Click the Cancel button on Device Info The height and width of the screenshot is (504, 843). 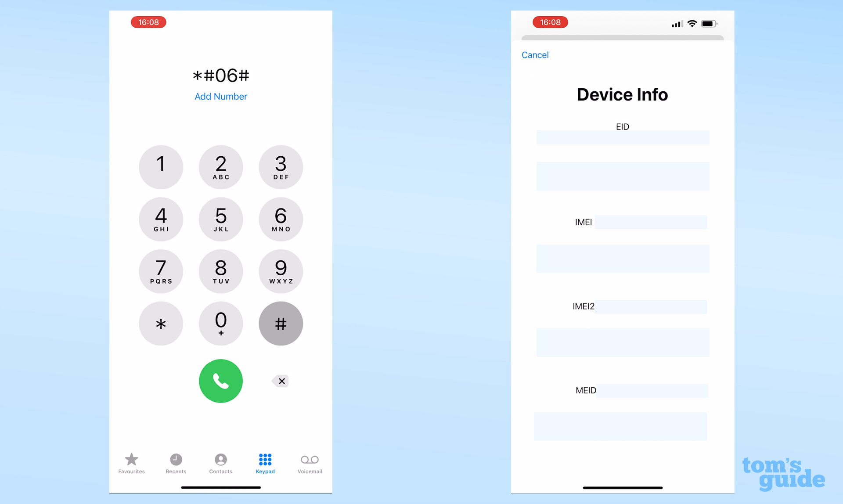click(535, 55)
